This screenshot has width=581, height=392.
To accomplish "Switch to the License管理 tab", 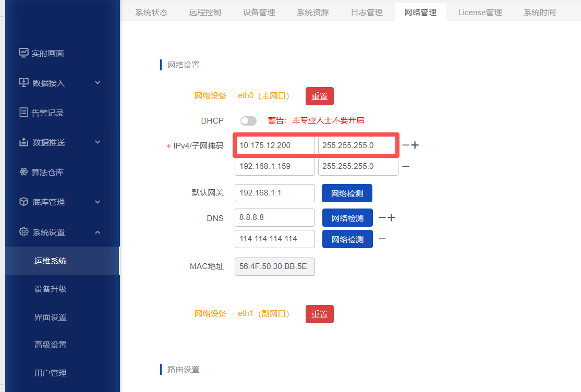I will point(480,12).
